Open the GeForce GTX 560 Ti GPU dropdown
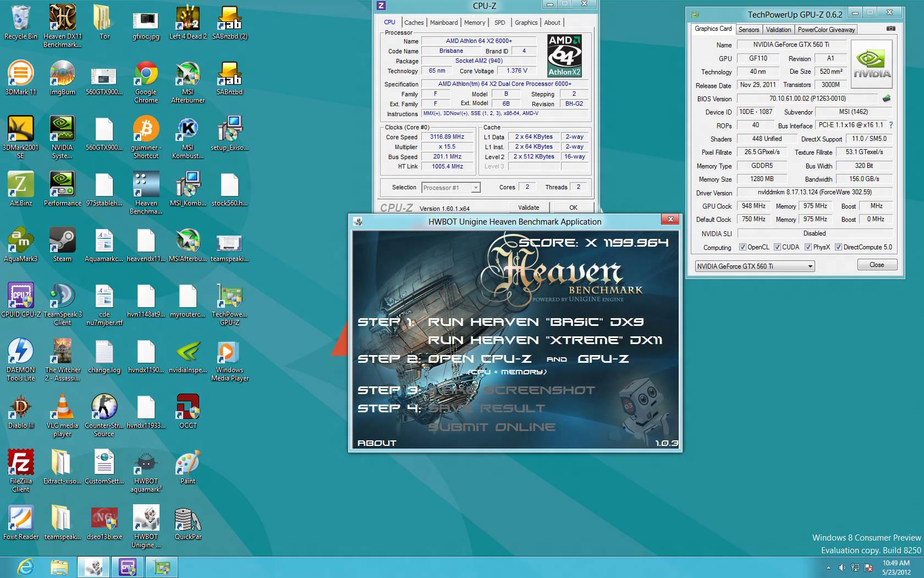Screen dimensions: 924x578 click(755, 266)
